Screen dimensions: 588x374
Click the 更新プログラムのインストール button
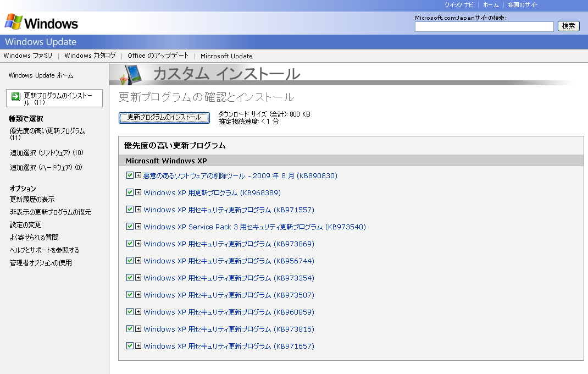click(164, 118)
